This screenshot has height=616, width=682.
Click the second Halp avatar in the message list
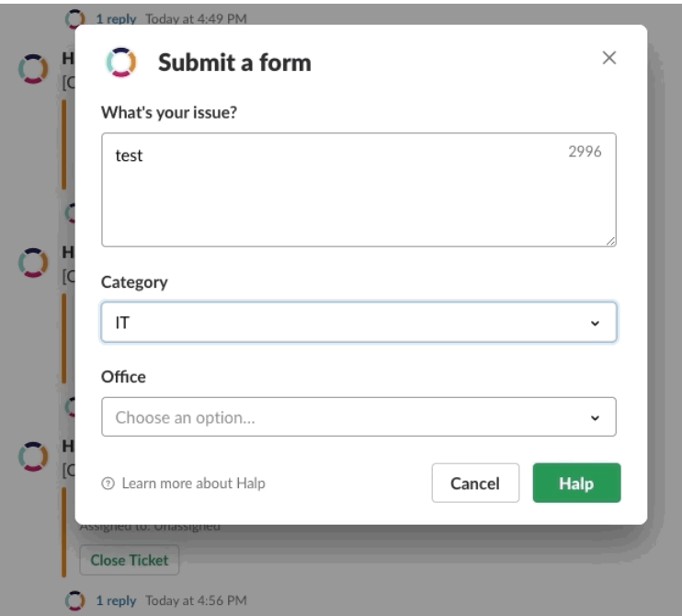34,260
